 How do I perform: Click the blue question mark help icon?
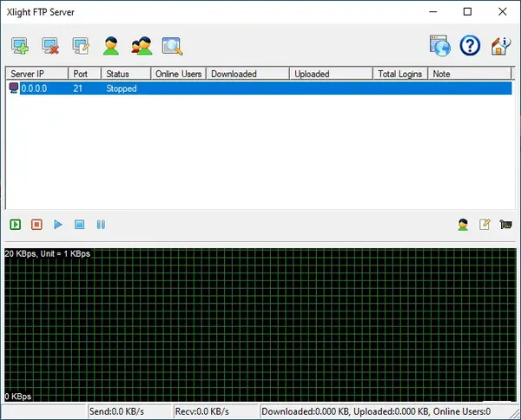[470, 45]
